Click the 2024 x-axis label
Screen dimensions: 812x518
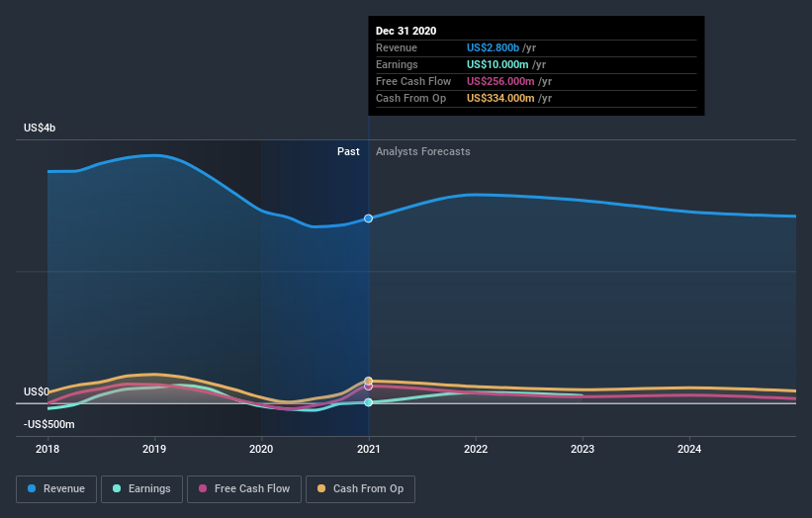click(x=689, y=449)
